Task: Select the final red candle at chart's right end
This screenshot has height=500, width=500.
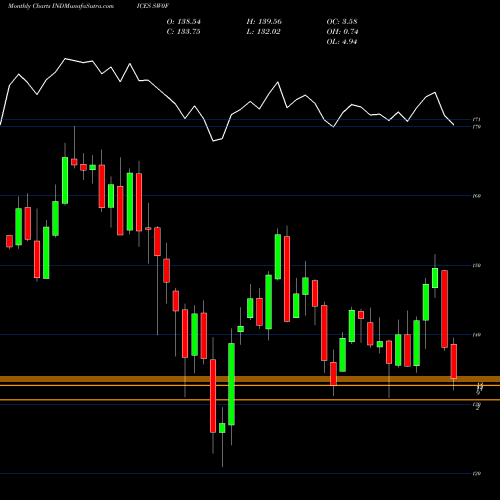Action: pyautogui.click(x=454, y=361)
